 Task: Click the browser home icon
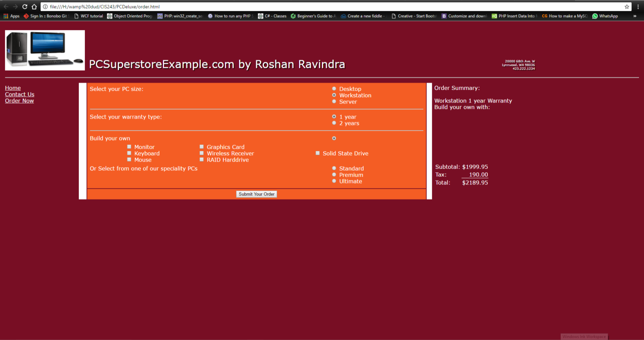coord(34,6)
